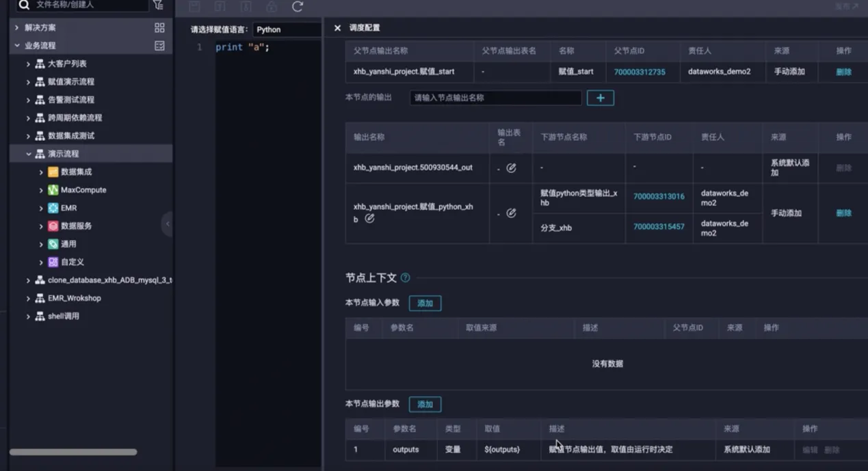This screenshot has width=868, height=471.
Task: Click the 节点输出名称 input field
Action: pos(496,98)
